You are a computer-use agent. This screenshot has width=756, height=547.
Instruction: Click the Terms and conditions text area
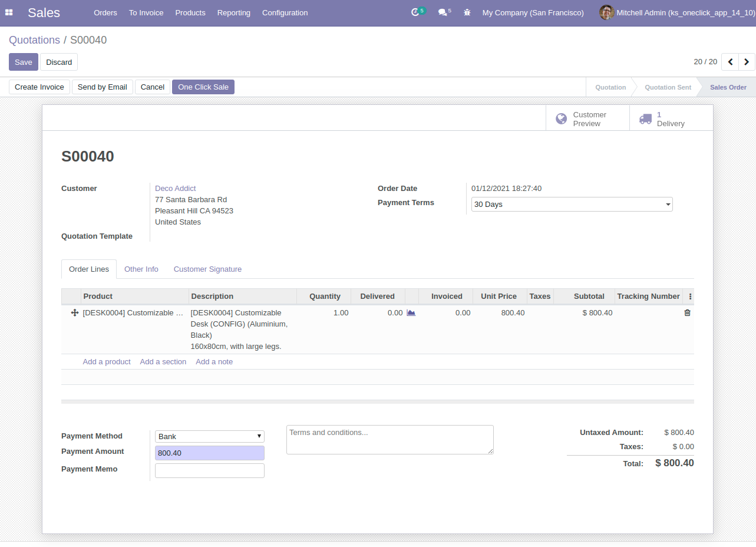(389, 440)
